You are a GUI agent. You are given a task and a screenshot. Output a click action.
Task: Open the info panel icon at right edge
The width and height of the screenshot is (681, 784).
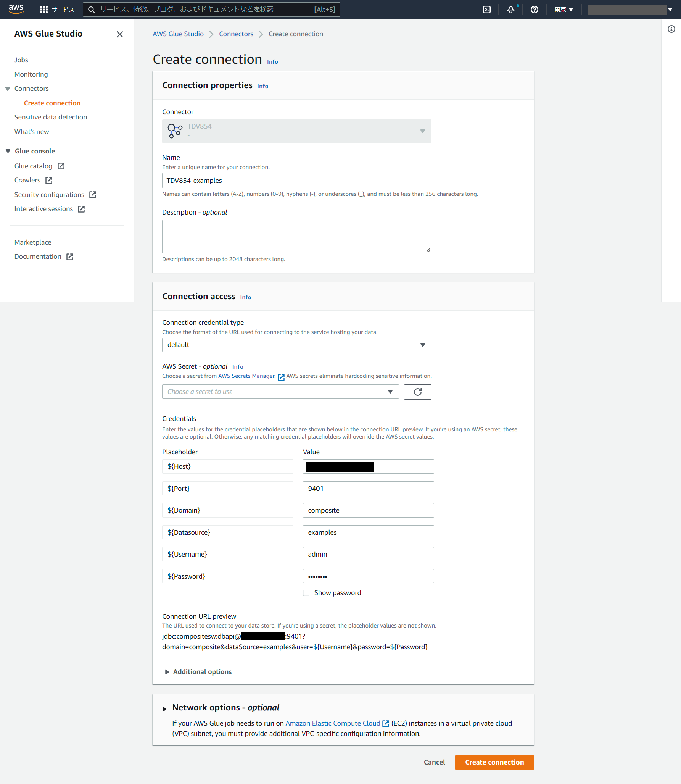[671, 29]
